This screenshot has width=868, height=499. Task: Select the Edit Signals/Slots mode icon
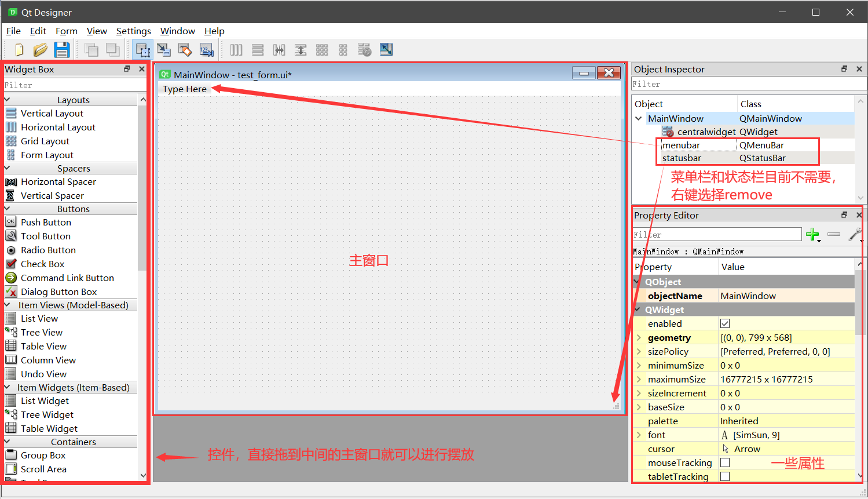(164, 50)
